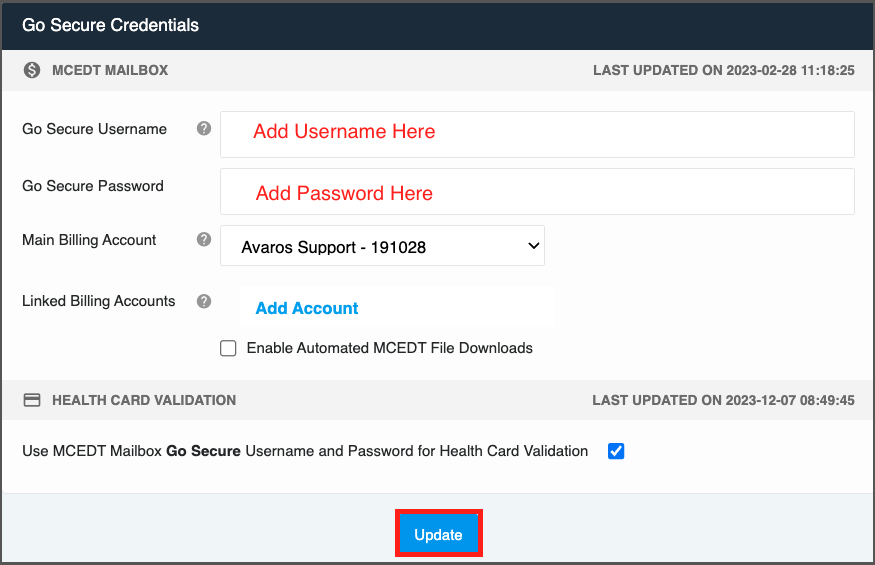
Task: Click the Update button
Action: 439,534
